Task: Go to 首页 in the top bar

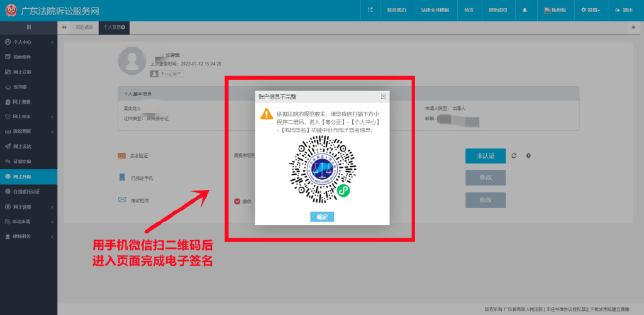Action: 469,10
